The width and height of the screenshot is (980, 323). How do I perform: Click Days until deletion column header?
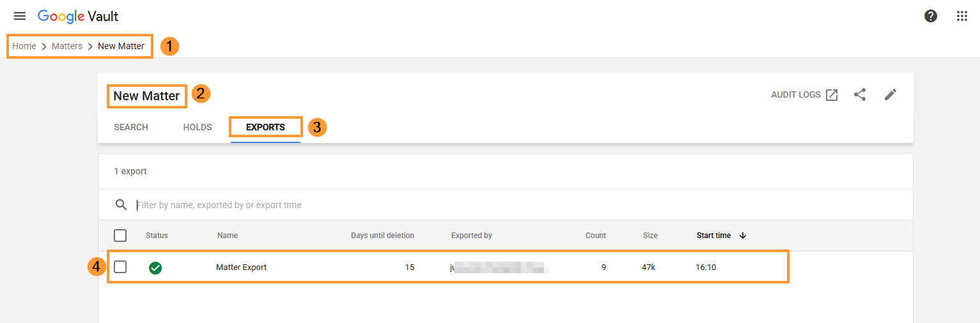(382, 236)
